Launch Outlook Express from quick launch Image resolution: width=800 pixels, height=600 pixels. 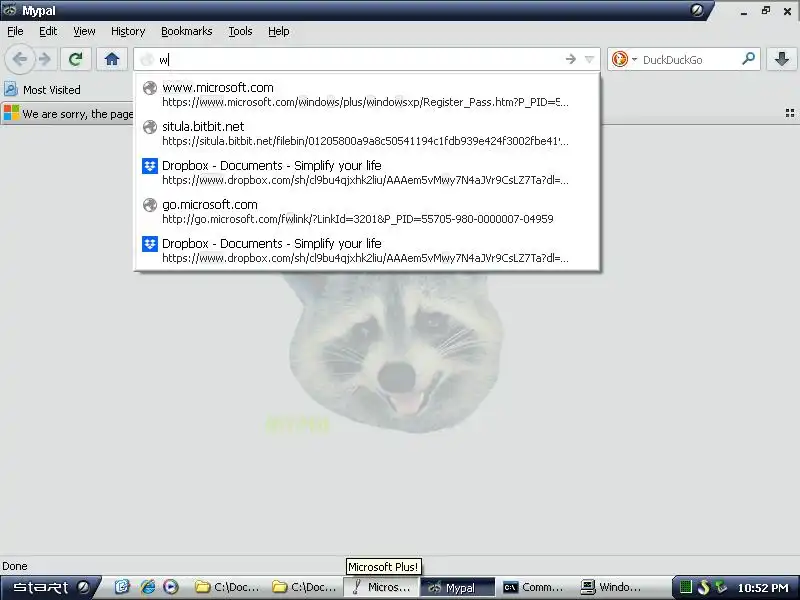click(x=122, y=587)
